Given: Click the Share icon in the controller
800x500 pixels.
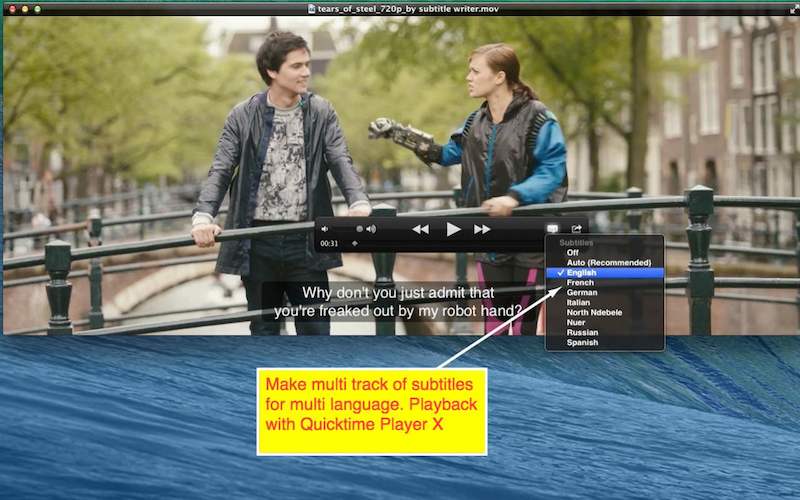Looking at the screenshot, I should click(577, 229).
